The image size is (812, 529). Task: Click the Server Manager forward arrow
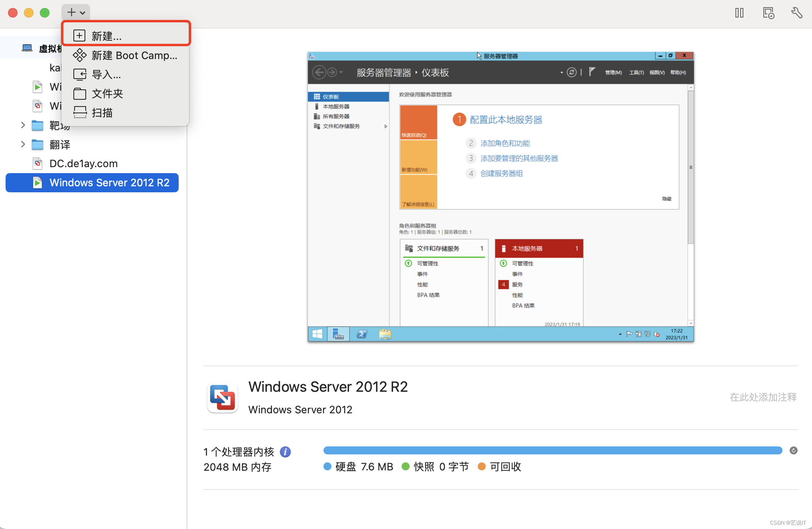coord(332,72)
